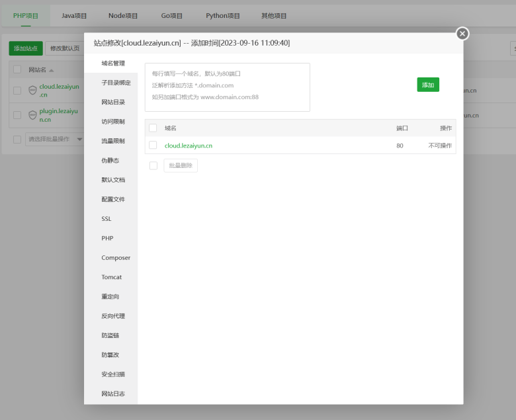Sort sites by the 网站名 arrow
516x420 pixels.
[52, 70]
